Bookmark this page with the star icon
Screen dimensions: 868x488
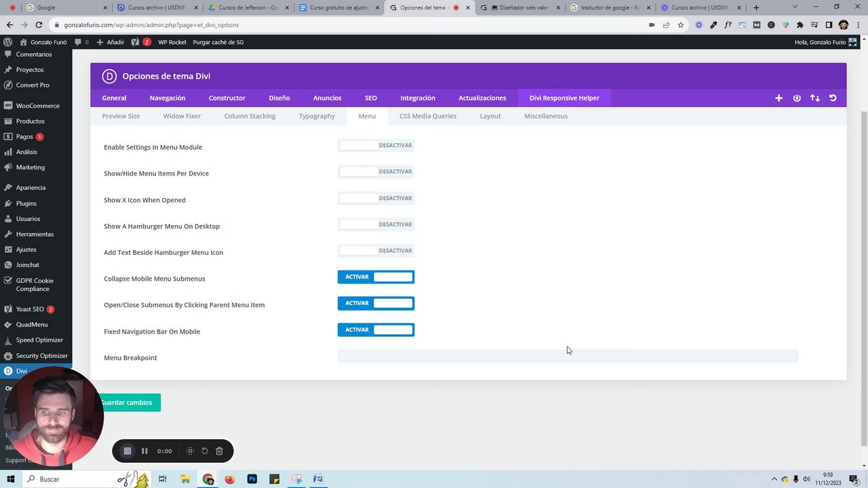click(681, 25)
